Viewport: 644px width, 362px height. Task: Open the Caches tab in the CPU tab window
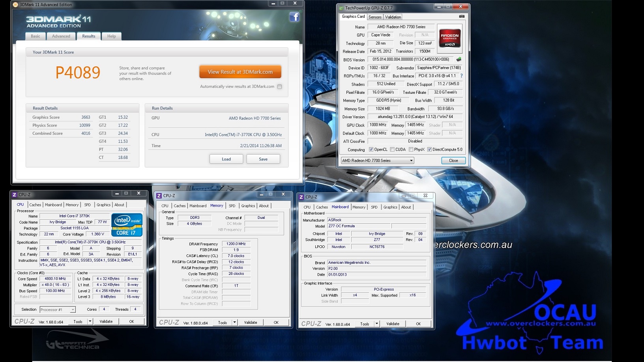35,205
